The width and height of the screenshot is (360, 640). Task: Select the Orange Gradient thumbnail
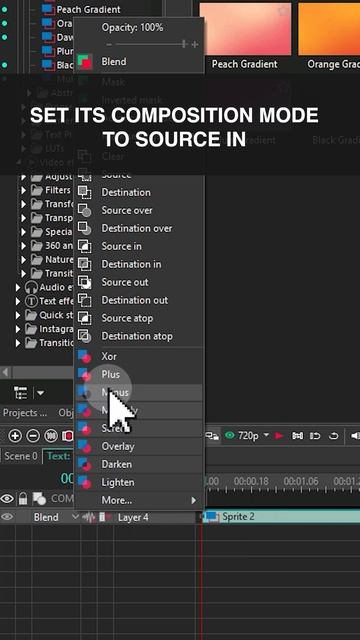tap(329, 29)
